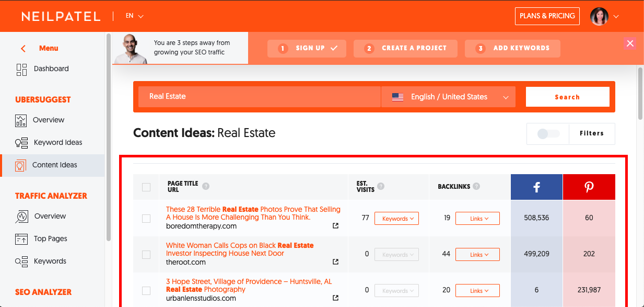Screen dimensions: 644x307
Task: Click the NEILPATEL logo
Action: [x=61, y=16]
